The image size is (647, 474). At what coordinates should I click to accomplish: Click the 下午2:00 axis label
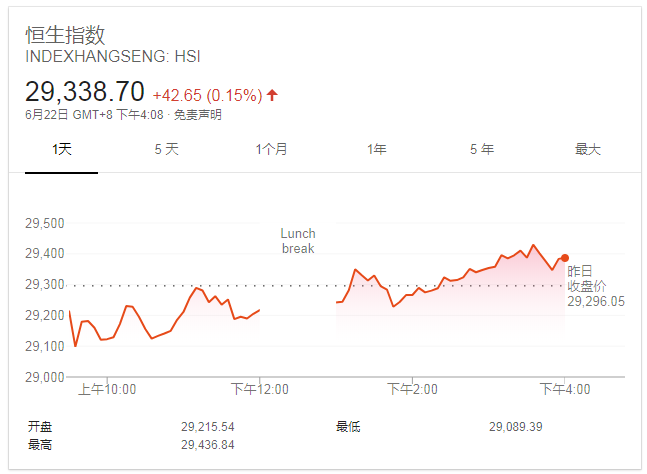[x=412, y=389]
